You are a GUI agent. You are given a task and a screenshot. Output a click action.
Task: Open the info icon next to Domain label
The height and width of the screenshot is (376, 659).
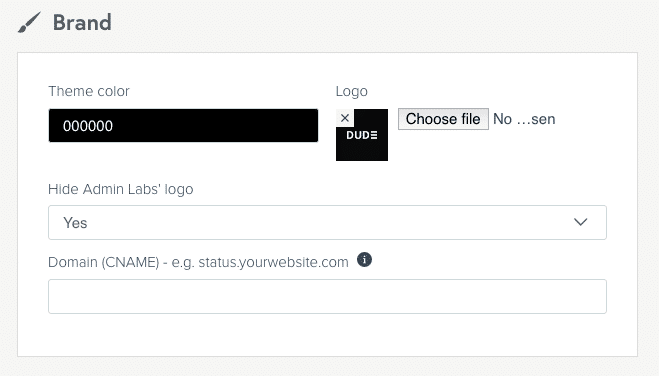[x=364, y=260]
